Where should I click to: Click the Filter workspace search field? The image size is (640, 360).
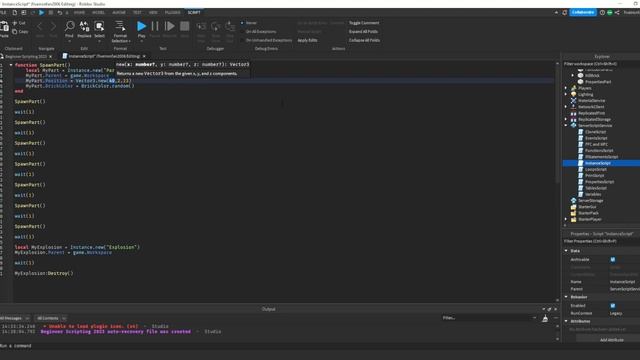[602, 64]
